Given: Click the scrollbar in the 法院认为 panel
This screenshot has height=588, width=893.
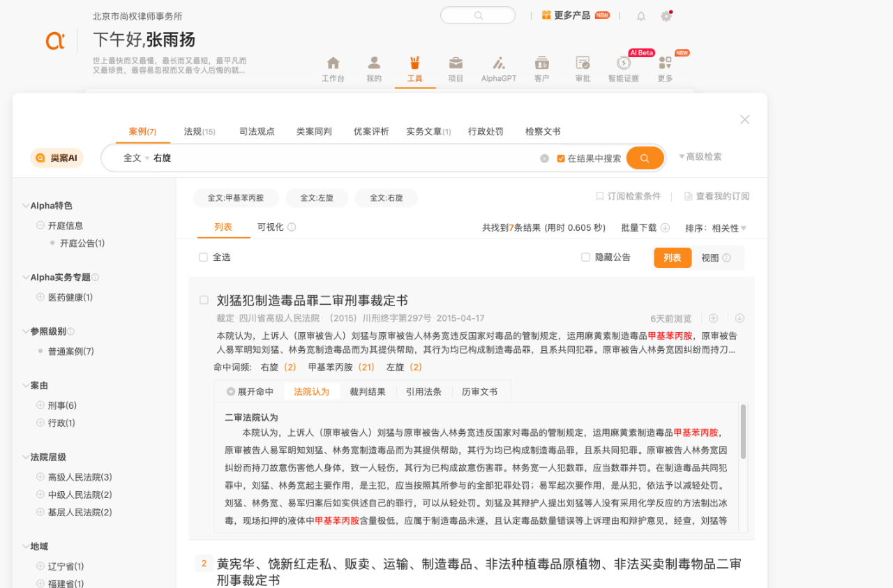Looking at the screenshot, I should click(x=743, y=431).
